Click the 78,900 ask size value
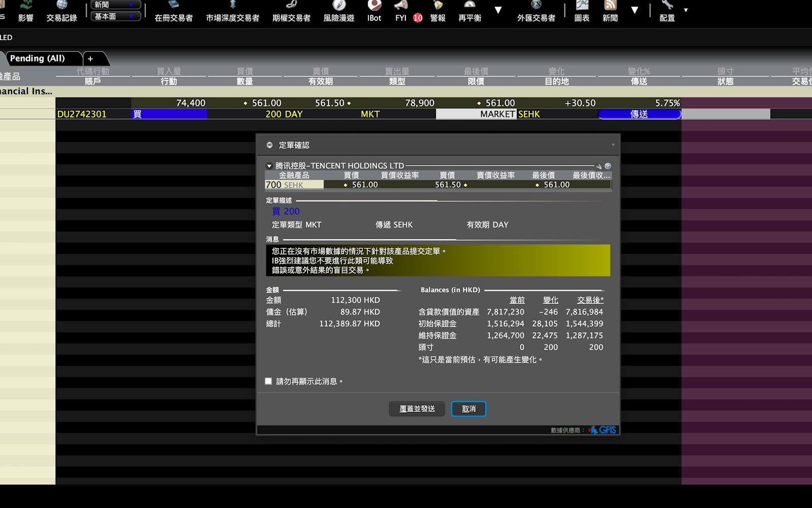This screenshot has height=508, width=812. [420, 103]
